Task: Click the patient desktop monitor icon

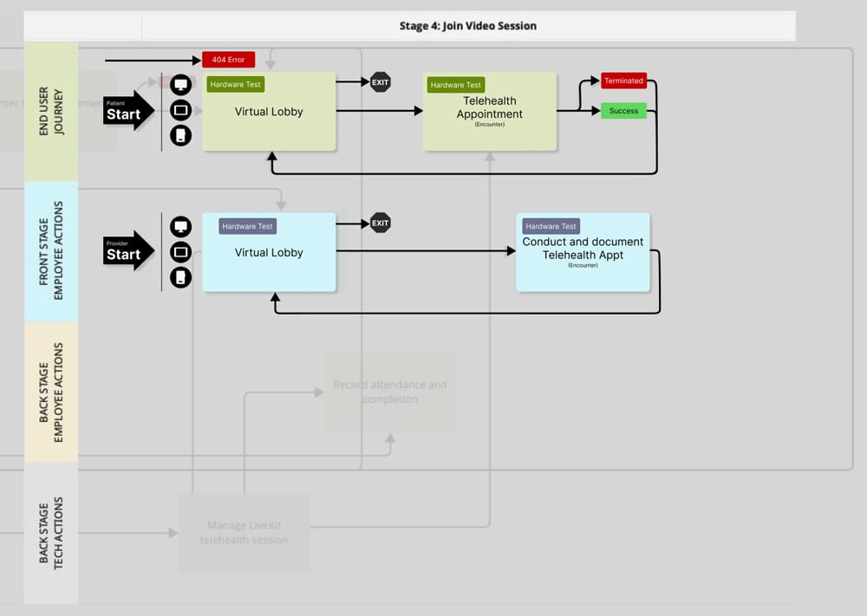Action: [180, 85]
